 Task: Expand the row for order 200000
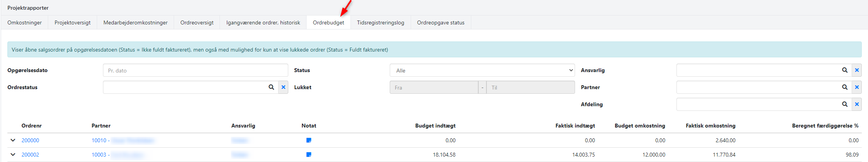tap(13, 140)
